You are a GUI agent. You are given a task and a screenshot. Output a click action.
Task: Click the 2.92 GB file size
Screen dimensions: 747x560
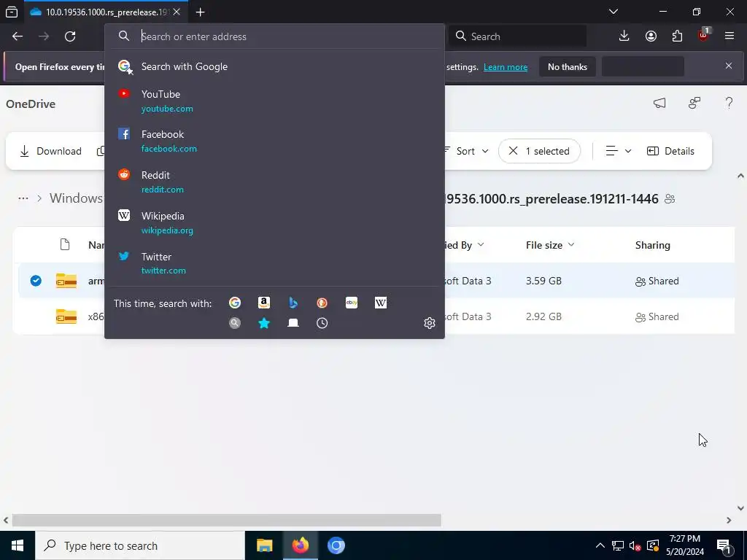tap(543, 316)
